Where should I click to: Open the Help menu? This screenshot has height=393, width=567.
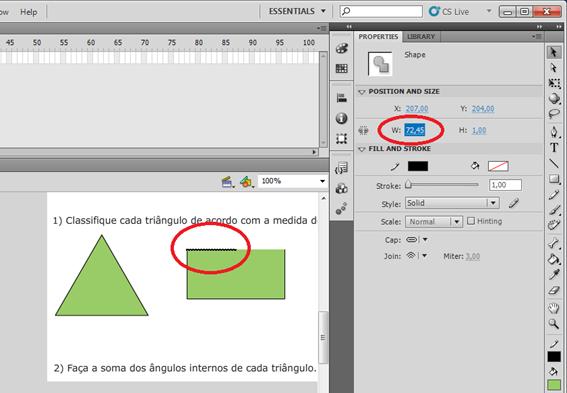pyautogui.click(x=29, y=12)
